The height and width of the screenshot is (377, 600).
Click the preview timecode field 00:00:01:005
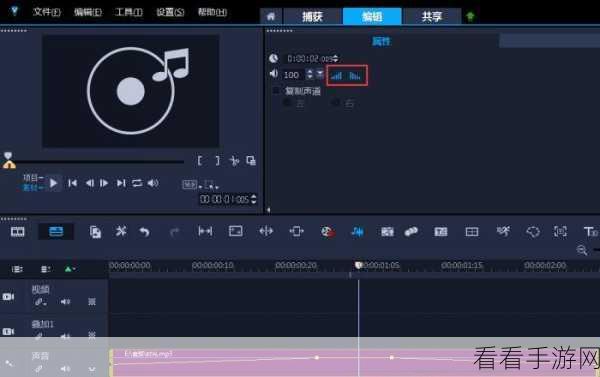225,199
